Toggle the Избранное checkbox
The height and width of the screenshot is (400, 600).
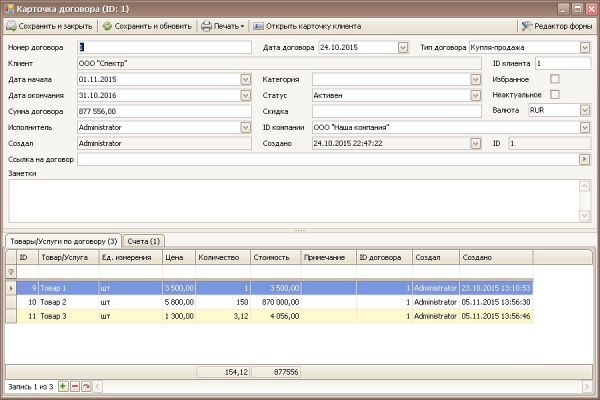(x=555, y=79)
